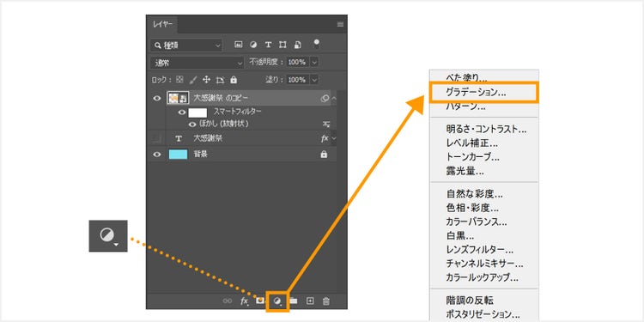The width and height of the screenshot is (644, 322).
Task: Choose カラールックアップ... from the menu
Action: 483,277
